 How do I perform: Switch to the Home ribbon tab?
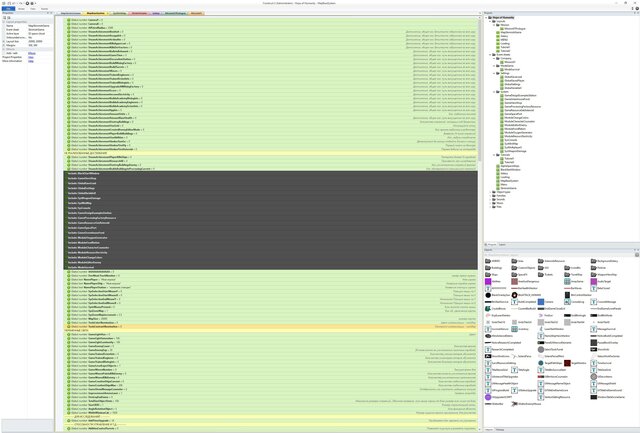(21, 9)
